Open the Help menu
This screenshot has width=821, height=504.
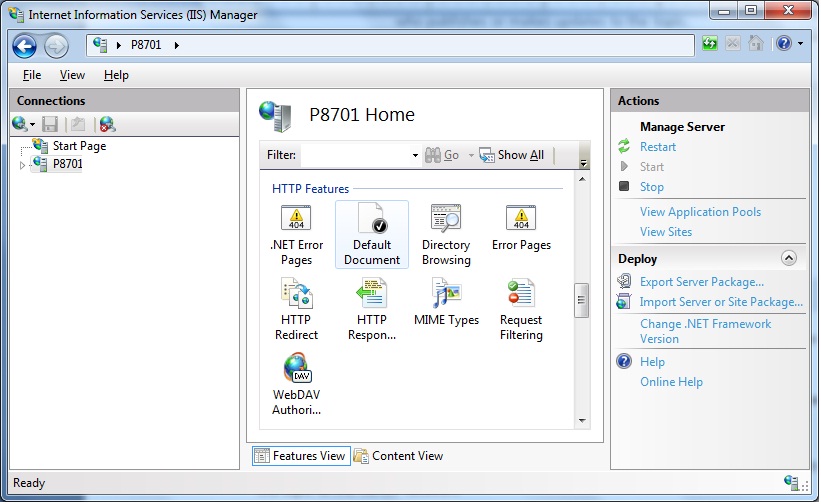pos(116,75)
